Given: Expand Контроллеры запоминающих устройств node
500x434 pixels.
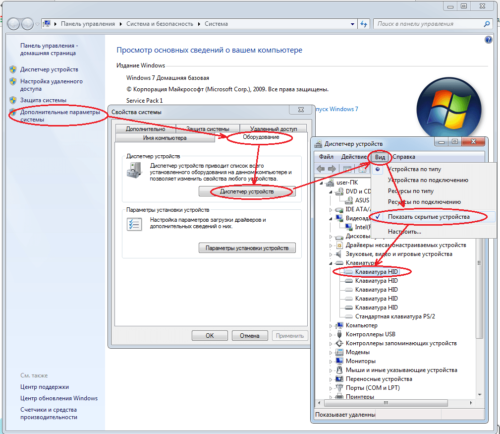Looking at the screenshot, I should coord(331,343).
